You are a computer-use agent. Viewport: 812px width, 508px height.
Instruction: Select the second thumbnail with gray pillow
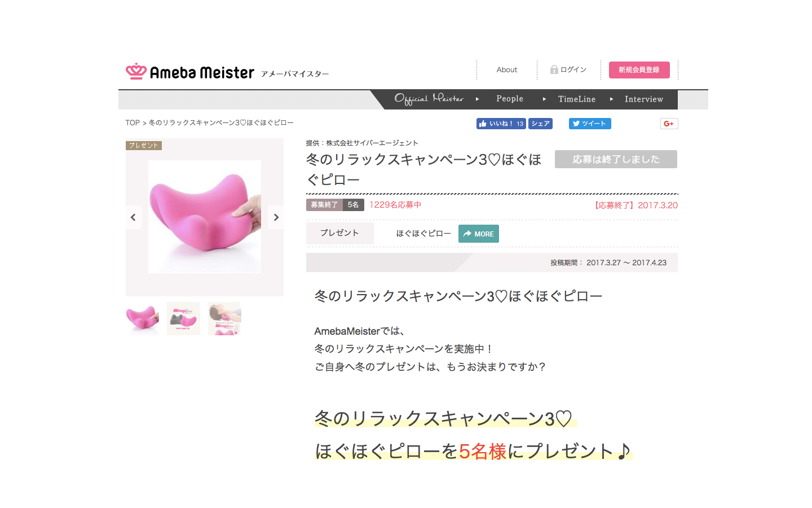(183, 318)
